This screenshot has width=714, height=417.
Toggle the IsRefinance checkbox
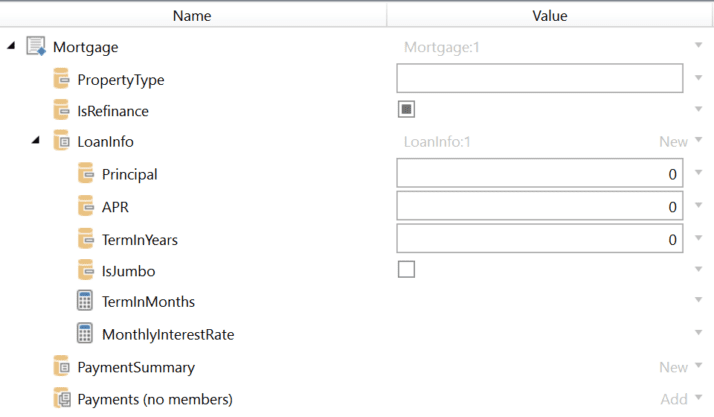pyautogui.click(x=406, y=109)
